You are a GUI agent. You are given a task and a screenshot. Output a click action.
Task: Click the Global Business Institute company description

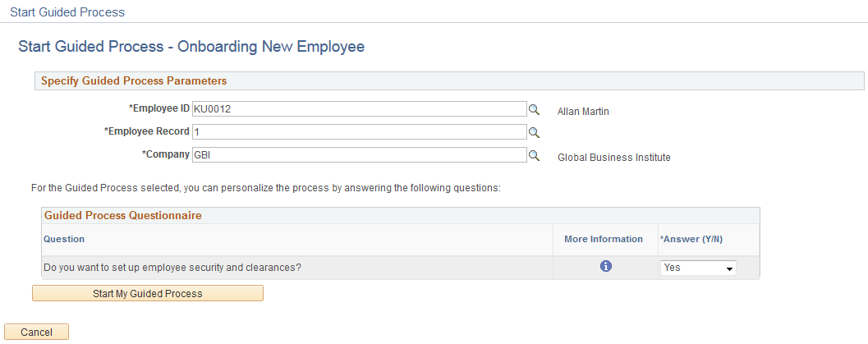613,158
